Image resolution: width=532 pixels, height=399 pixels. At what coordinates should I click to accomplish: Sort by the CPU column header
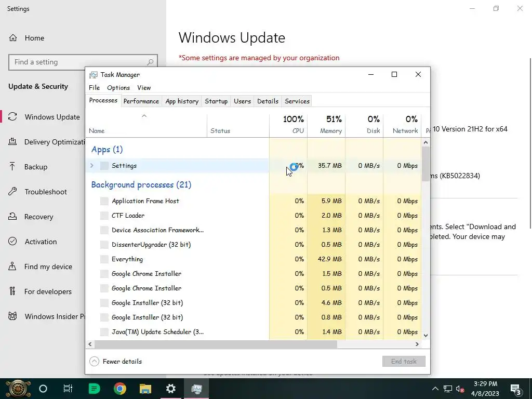click(x=288, y=124)
